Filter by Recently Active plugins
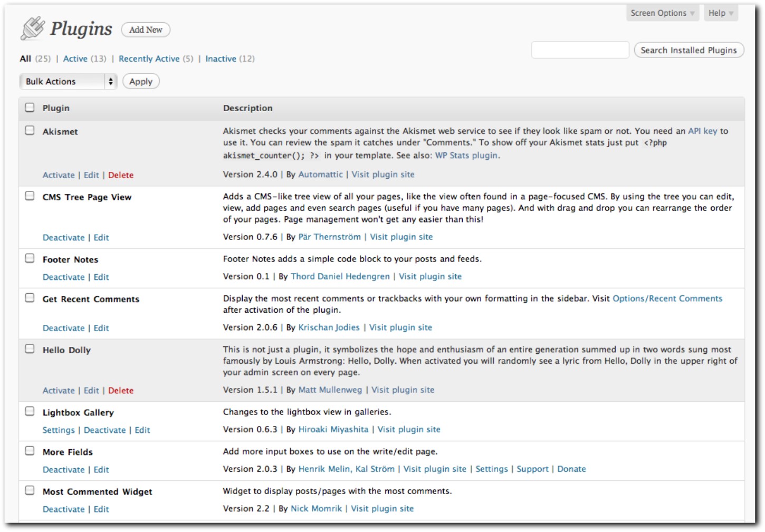 tap(149, 59)
